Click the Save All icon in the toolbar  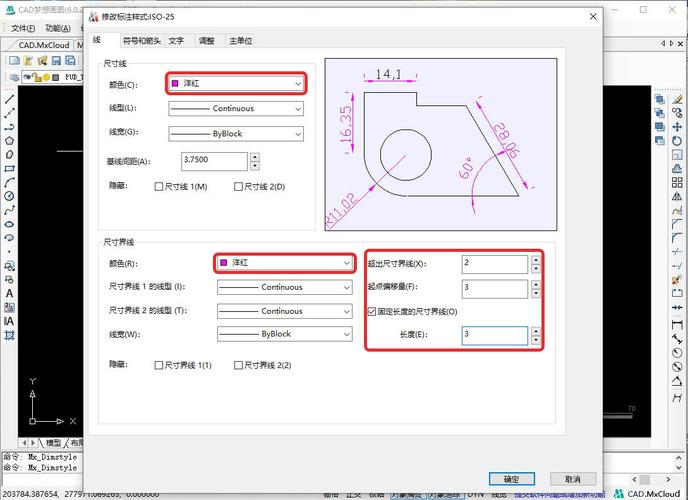(x=70, y=61)
